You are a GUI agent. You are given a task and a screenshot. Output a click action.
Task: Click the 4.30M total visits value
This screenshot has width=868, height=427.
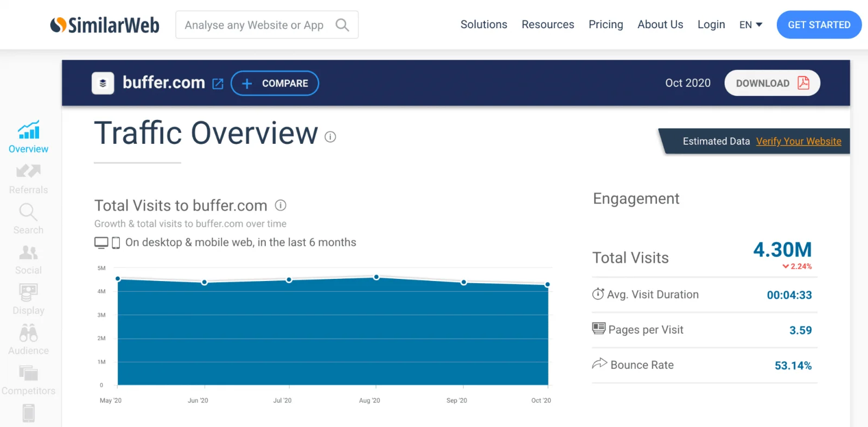pos(782,250)
